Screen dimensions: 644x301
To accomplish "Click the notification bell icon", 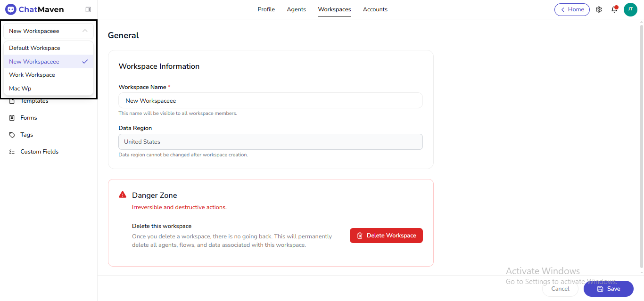I will [614, 9].
